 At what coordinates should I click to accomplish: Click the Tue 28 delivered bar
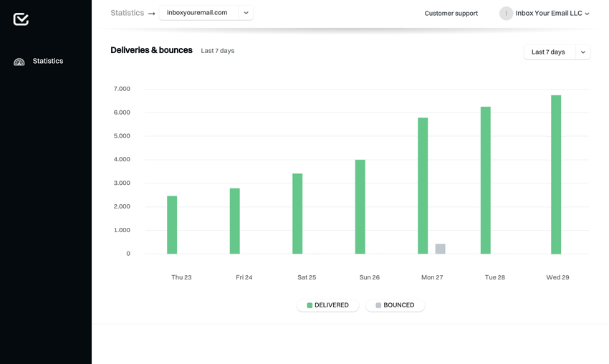[x=486, y=181]
